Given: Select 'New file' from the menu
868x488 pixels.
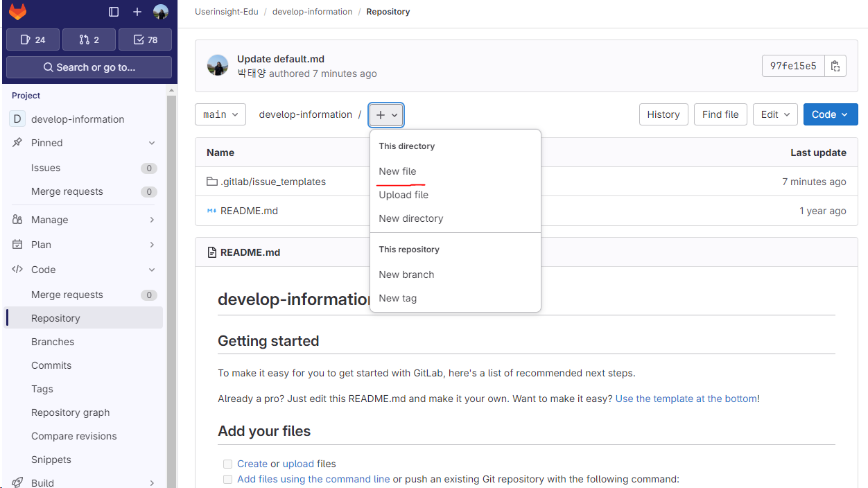Looking at the screenshot, I should point(398,171).
